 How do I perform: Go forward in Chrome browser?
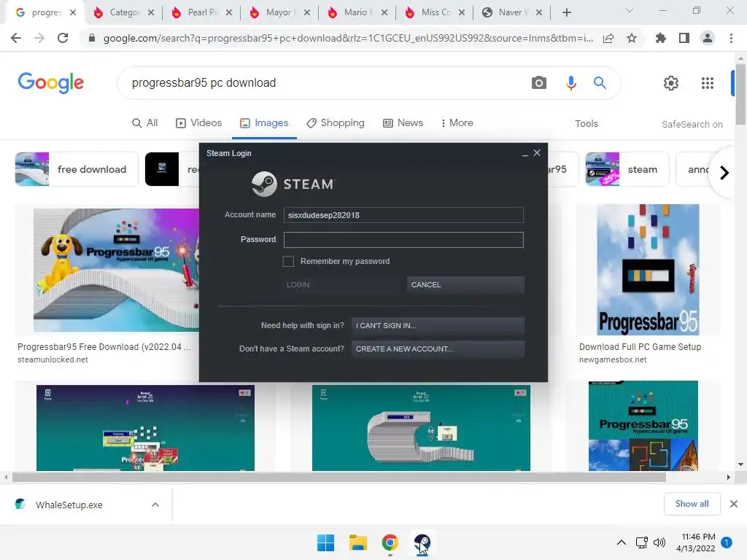click(x=39, y=38)
